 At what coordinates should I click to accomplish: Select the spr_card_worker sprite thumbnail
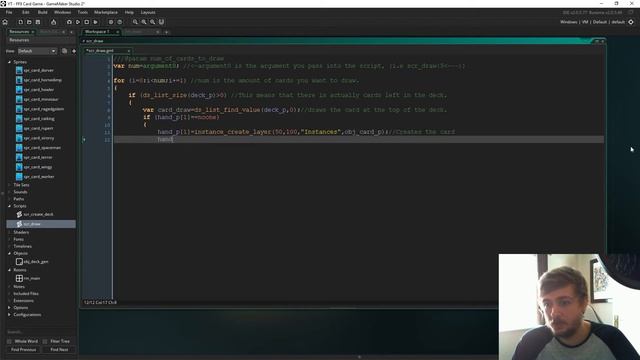pos(19,177)
